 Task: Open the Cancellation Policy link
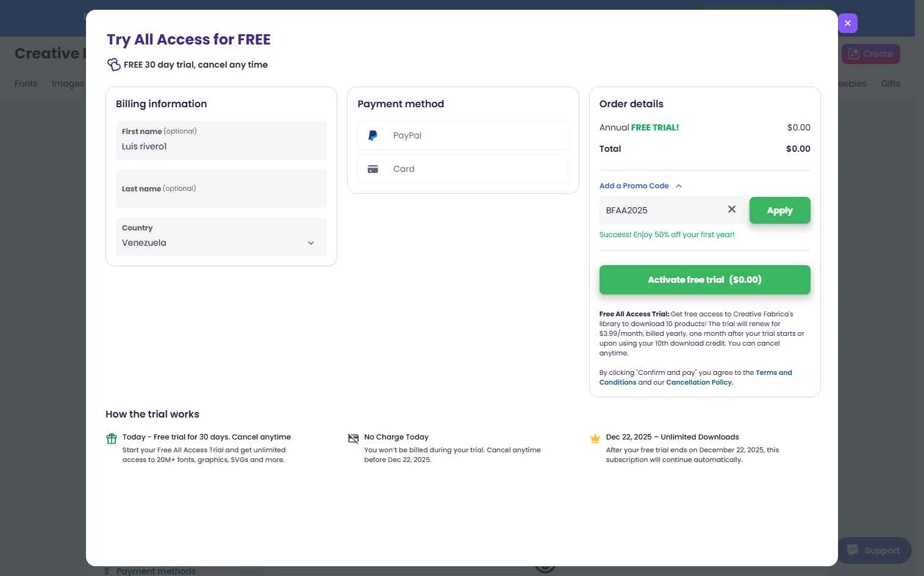[700, 382]
